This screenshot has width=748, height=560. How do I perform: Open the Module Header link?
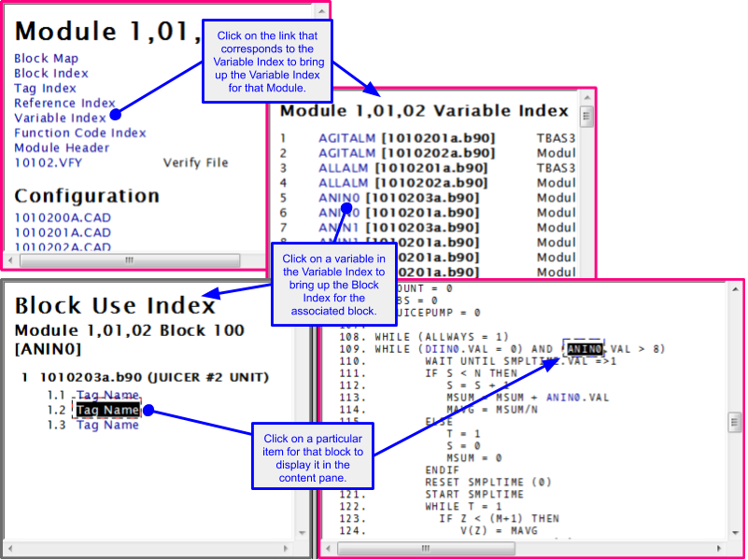pyautogui.click(x=59, y=147)
